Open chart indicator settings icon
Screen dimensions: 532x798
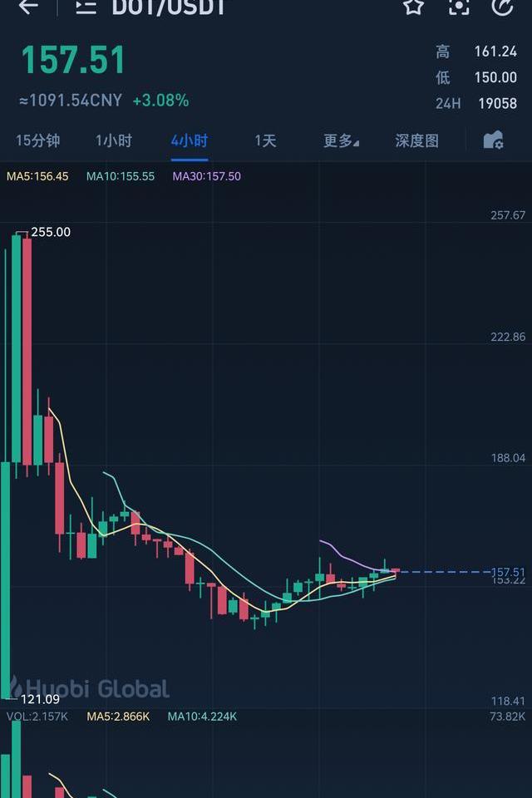click(x=493, y=140)
